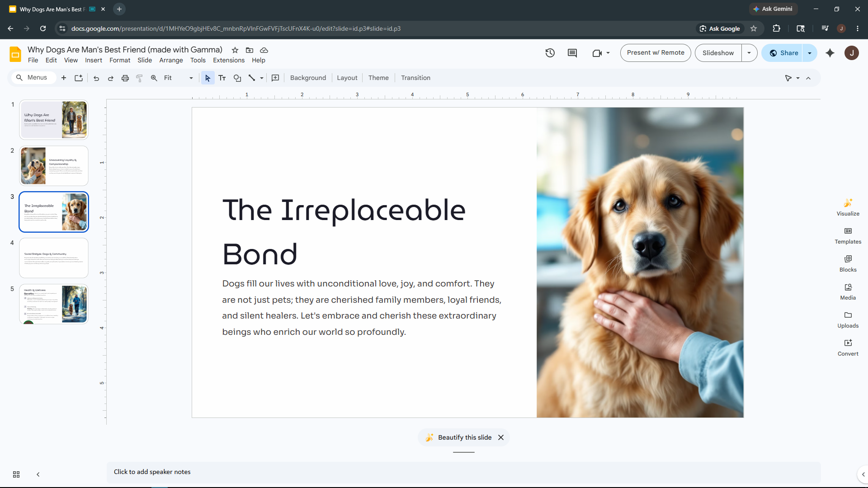The height and width of the screenshot is (488, 868).
Task: Reload the browser page
Action: click(x=43, y=28)
